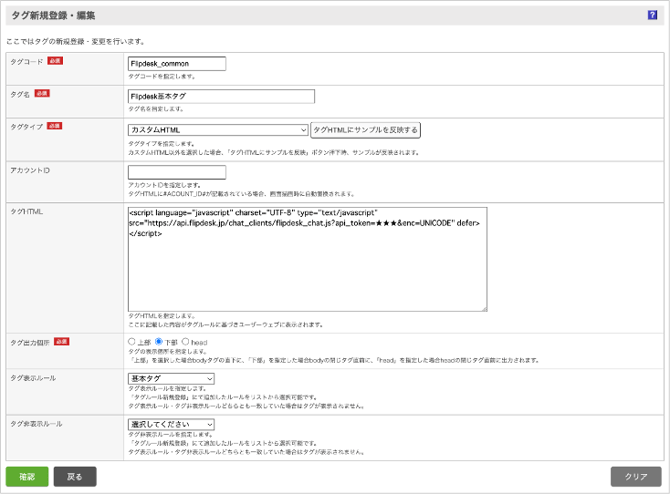The image size is (670, 494).
Task: Click the 必須 badge beside タグ出力箇所
Action: coord(61,341)
